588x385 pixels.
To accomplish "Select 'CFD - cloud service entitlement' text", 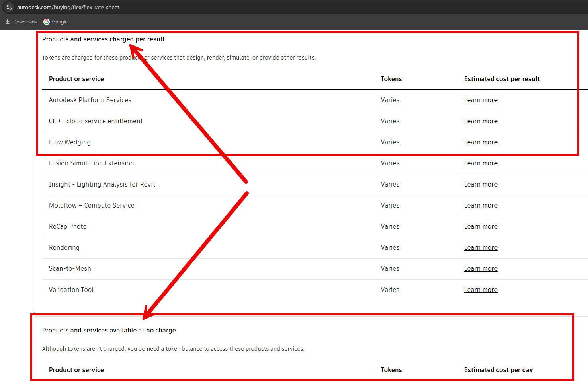I will point(96,121).
